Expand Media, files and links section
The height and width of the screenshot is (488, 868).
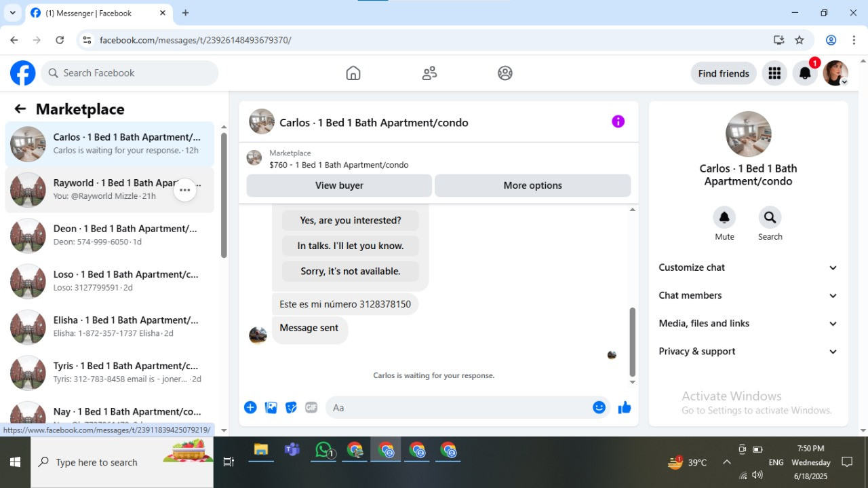(x=748, y=323)
